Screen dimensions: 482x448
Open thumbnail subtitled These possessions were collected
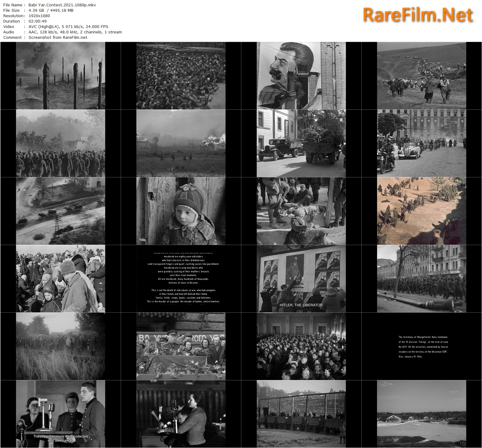pos(60,414)
